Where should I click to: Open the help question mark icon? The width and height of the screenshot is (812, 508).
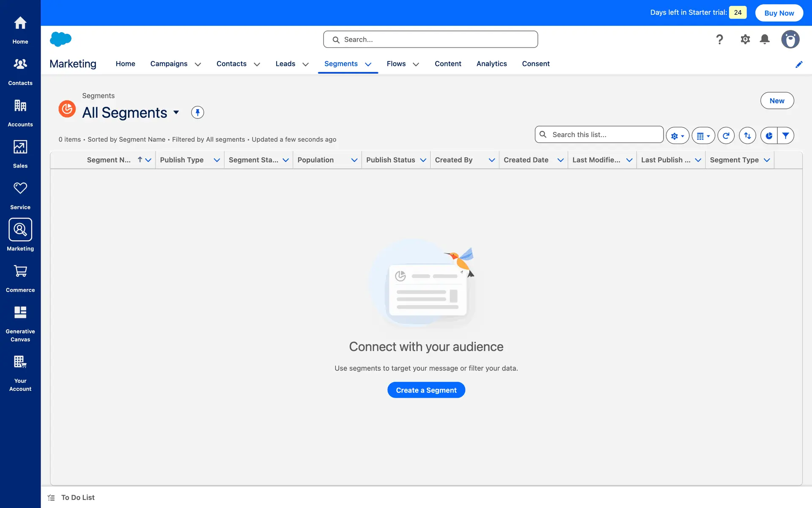click(719, 39)
